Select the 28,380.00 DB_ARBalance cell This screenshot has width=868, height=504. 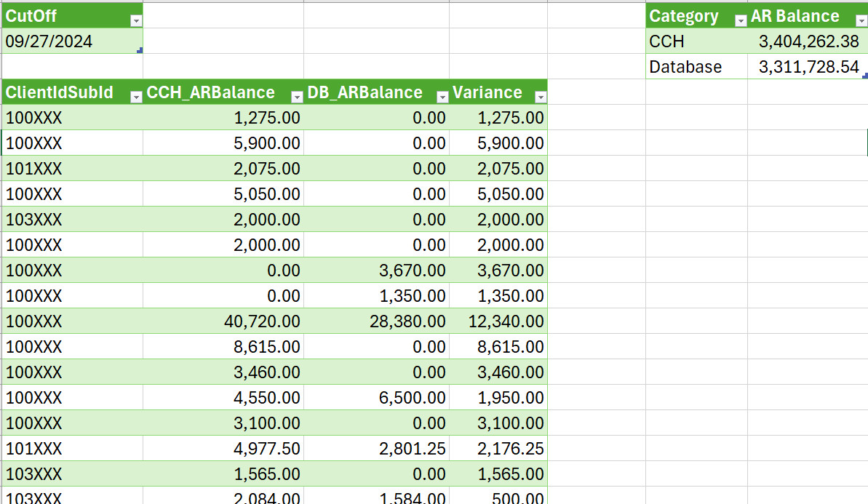pyautogui.click(x=376, y=321)
